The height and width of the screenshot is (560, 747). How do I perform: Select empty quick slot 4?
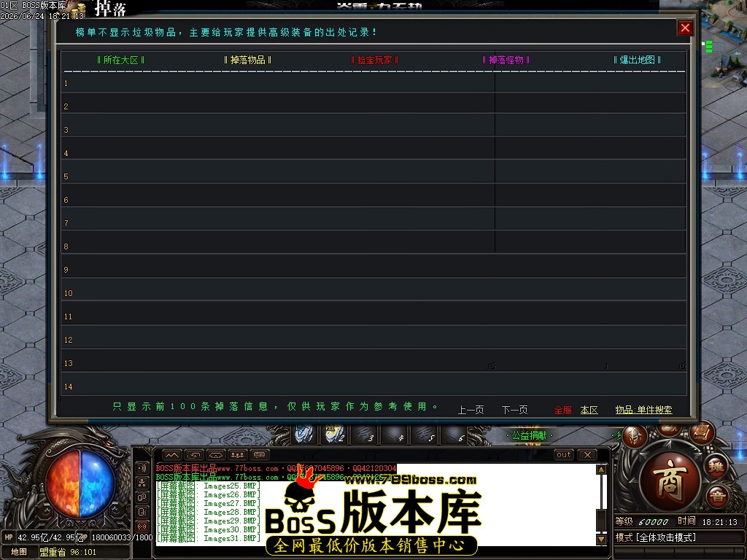(x=395, y=434)
